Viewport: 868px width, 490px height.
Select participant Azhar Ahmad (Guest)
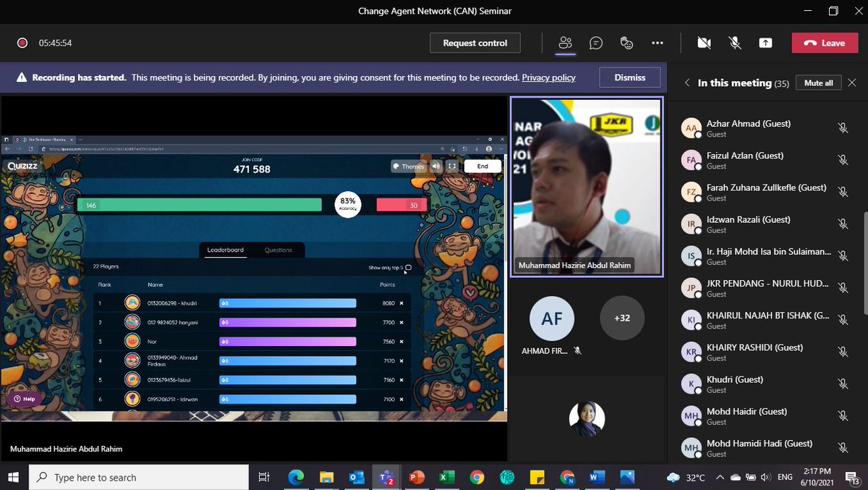[x=767, y=128]
